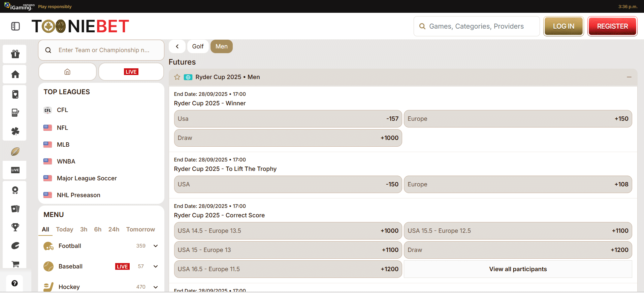Expand the Baseball category chevron

pyautogui.click(x=156, y=266)
